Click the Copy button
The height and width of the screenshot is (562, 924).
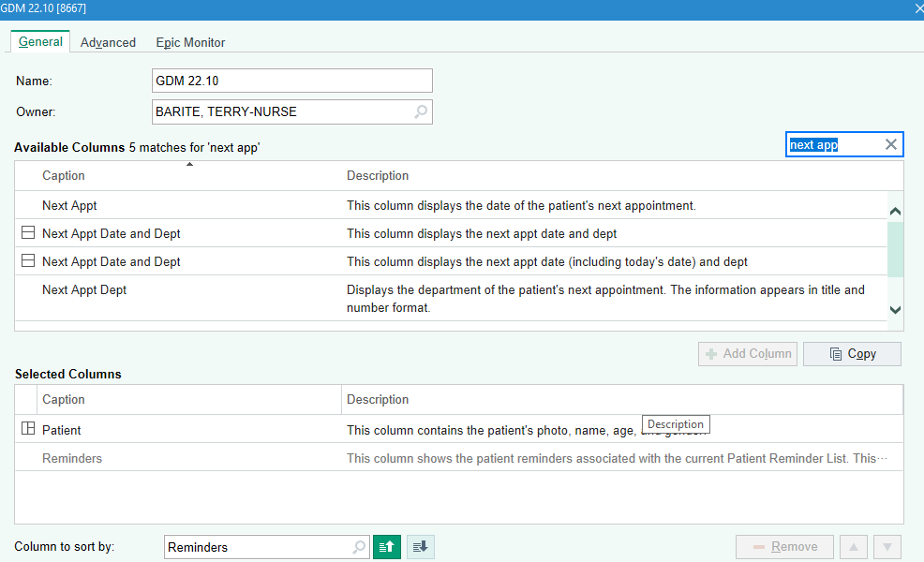852,353
